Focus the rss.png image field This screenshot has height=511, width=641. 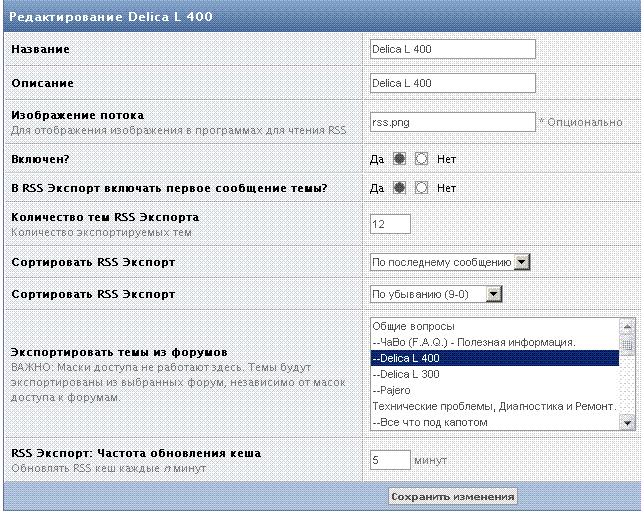coord(453,122)
